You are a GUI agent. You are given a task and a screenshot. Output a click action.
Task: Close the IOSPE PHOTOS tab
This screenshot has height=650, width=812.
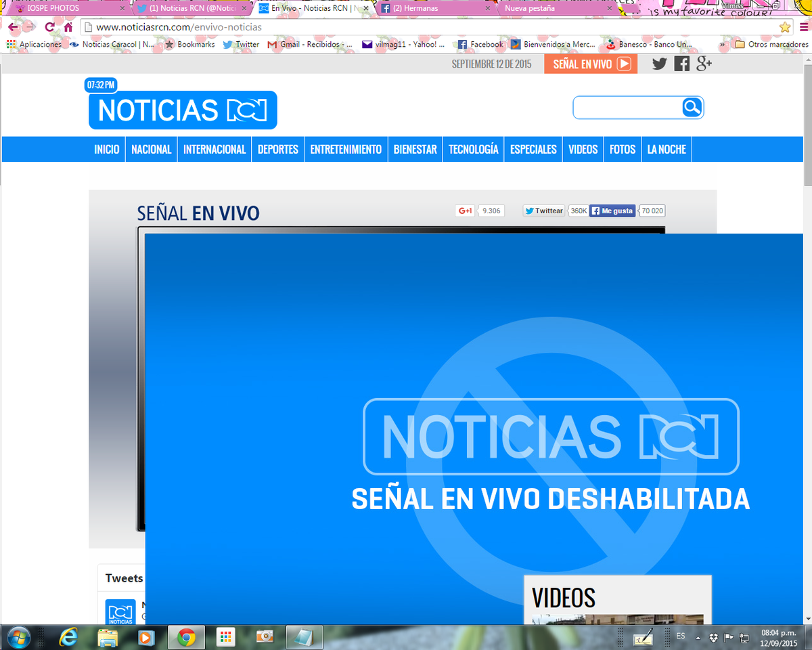tap(122, 9)
